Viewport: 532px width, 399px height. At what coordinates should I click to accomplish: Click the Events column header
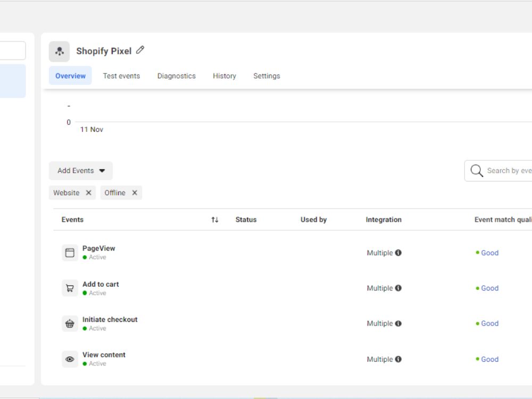tap(72, 220)
